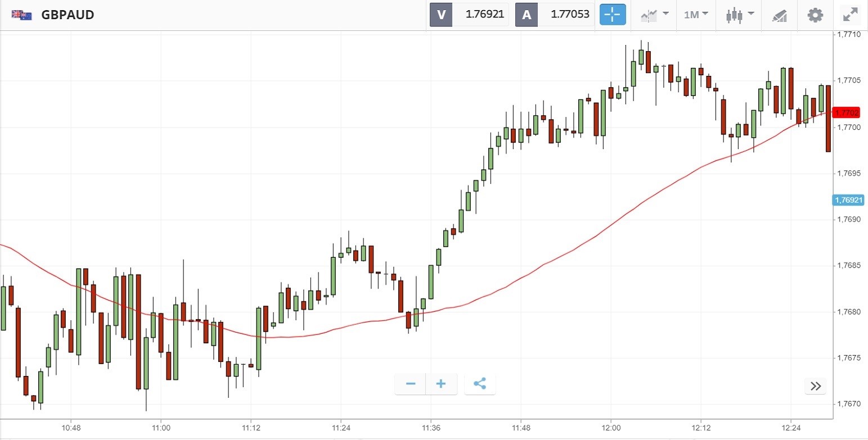Zoom out the chart with minus
Image resolution: width=868 pixels, height=440 pixels.
coord(411,384)
